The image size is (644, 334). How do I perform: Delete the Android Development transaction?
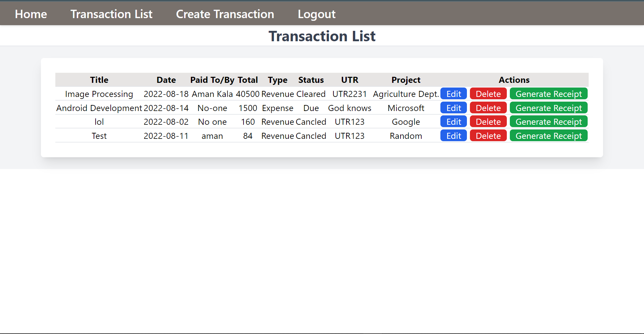click(488, 108)
